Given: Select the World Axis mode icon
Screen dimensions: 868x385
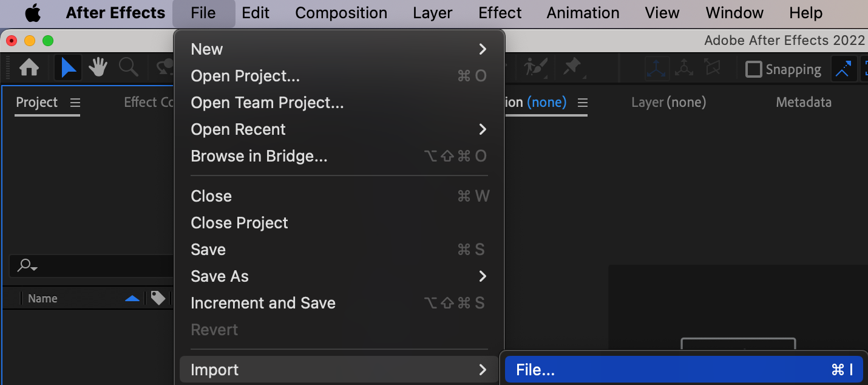Looking at the screenshot, I should [x=684, y=69].
